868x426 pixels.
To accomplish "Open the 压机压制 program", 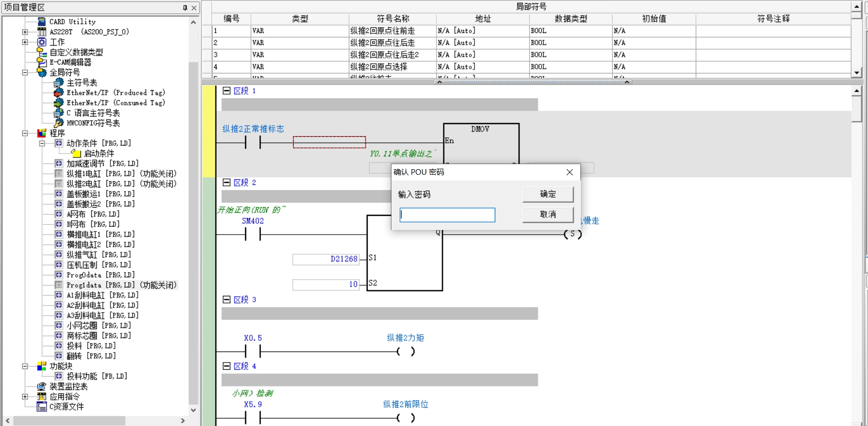I will [x=98, y=265].
